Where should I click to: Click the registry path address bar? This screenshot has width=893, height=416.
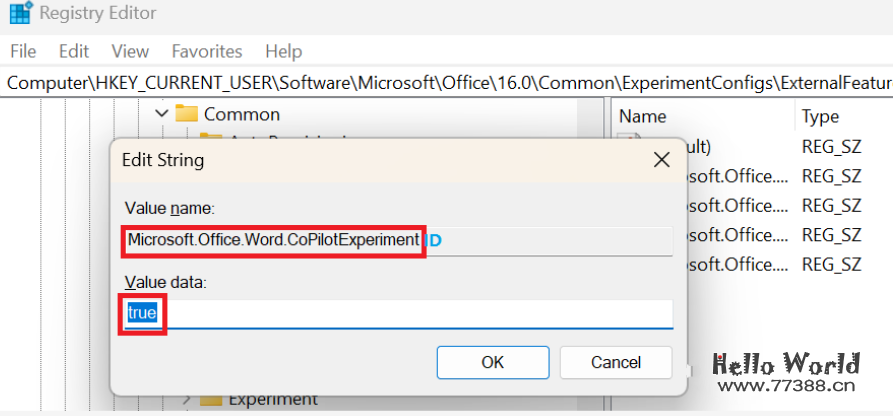tap(446, 83)
